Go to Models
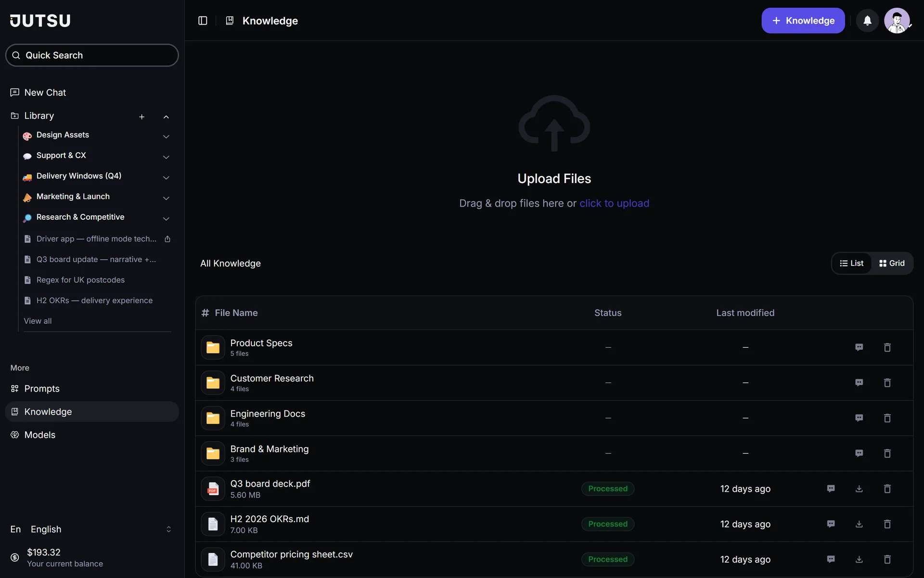924x578 pixels. 91,435
